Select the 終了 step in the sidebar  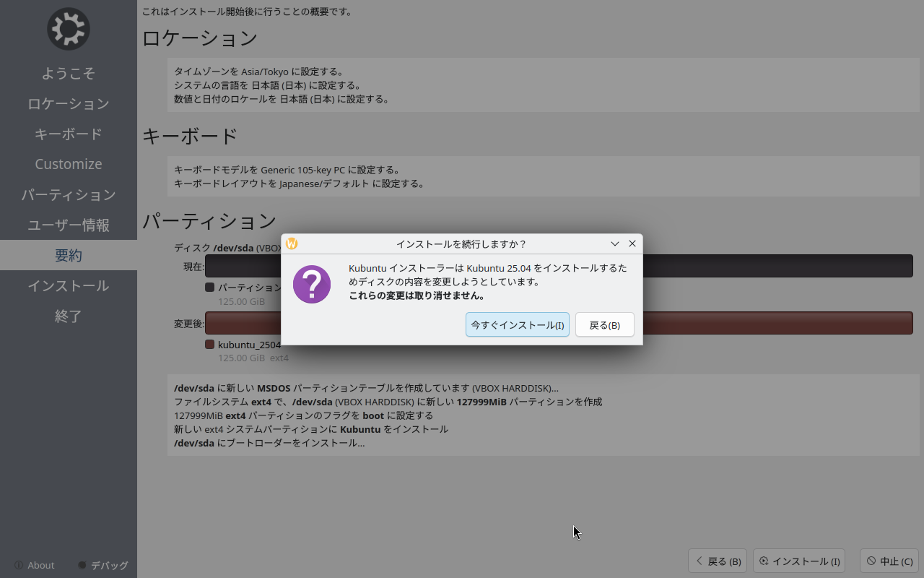[x=69, y=316]
